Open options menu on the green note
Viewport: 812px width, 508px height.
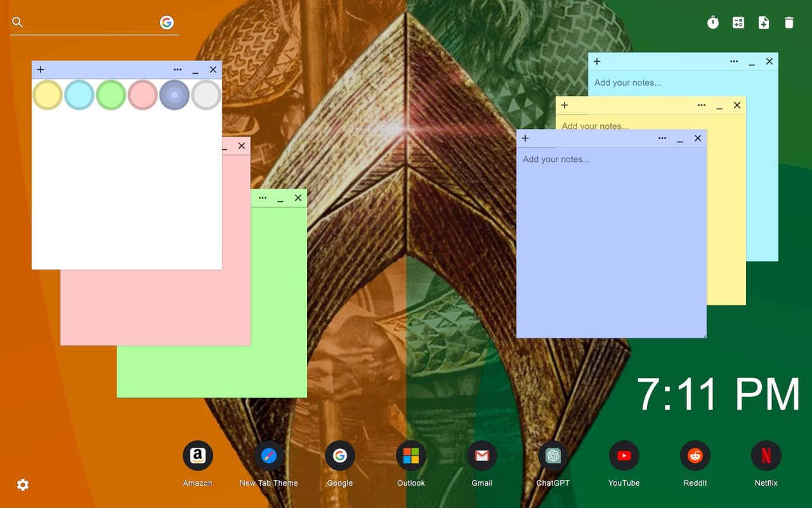tap(263, 198)
